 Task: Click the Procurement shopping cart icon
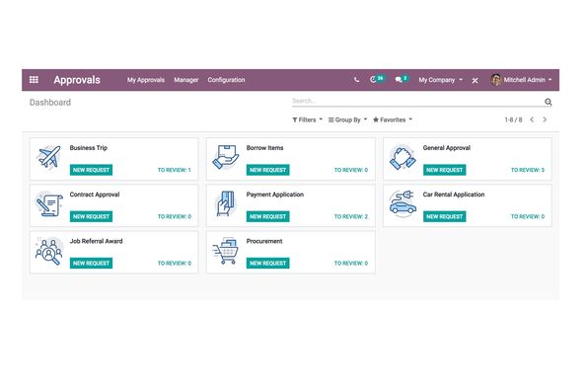point(225,250)
